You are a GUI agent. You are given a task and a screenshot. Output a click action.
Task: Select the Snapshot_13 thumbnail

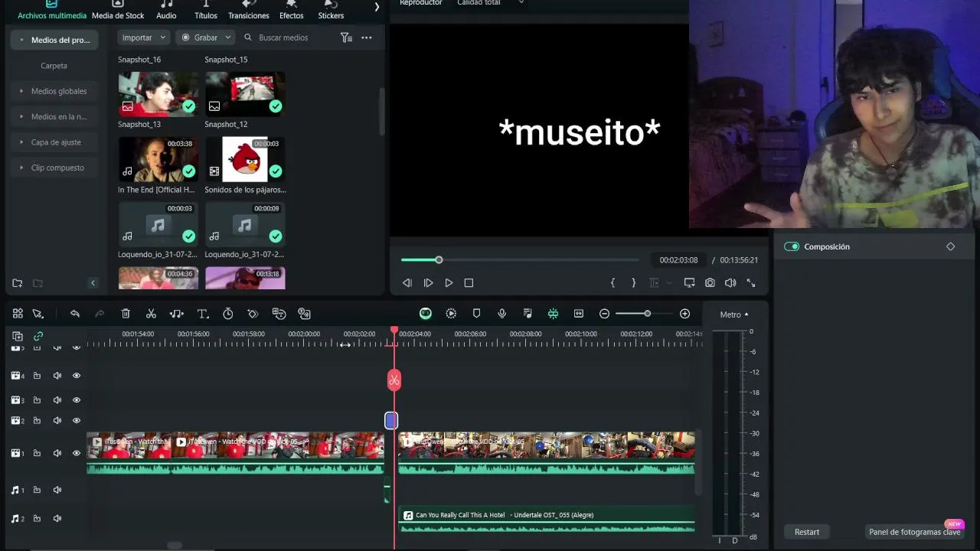158,94
